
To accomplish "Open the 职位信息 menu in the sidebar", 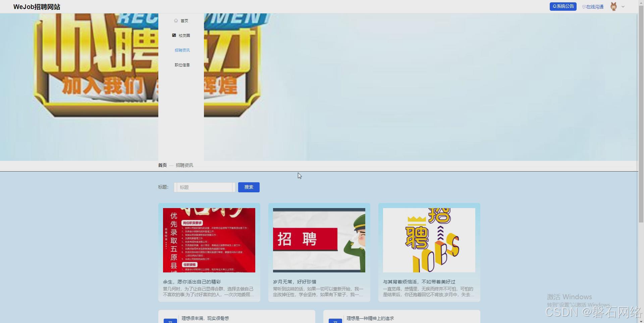I will tap(182, 65).
